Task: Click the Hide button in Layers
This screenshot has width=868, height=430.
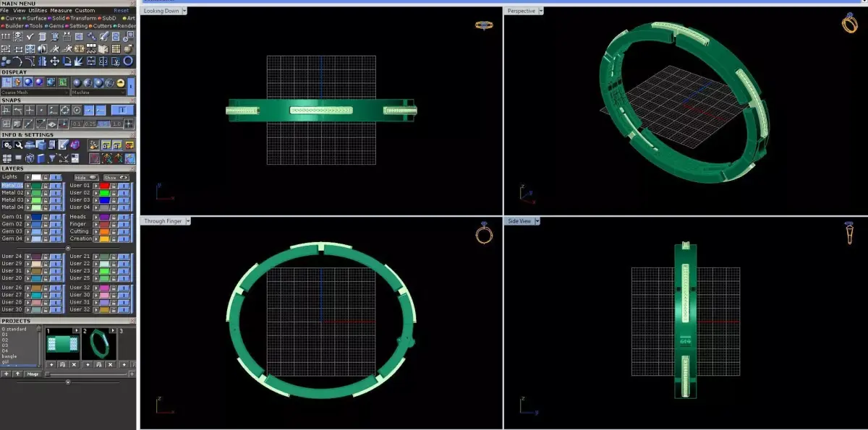Action: tap(86, 177)
